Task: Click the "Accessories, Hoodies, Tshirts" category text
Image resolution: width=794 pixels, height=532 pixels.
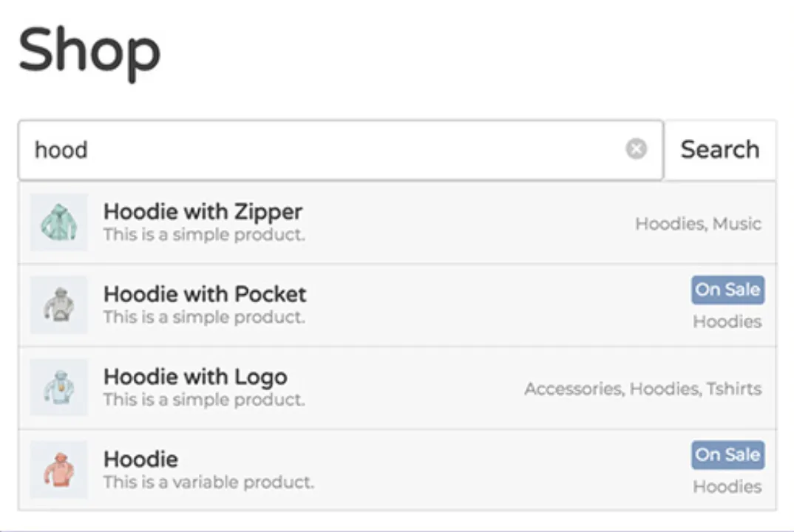Action: [x=642, y=389]
